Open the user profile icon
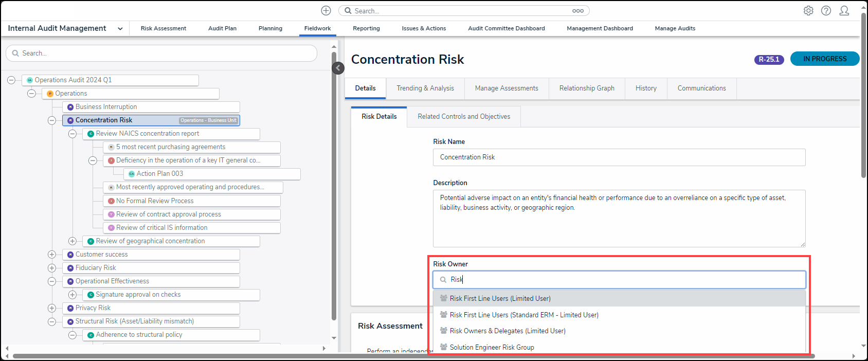 844,11
